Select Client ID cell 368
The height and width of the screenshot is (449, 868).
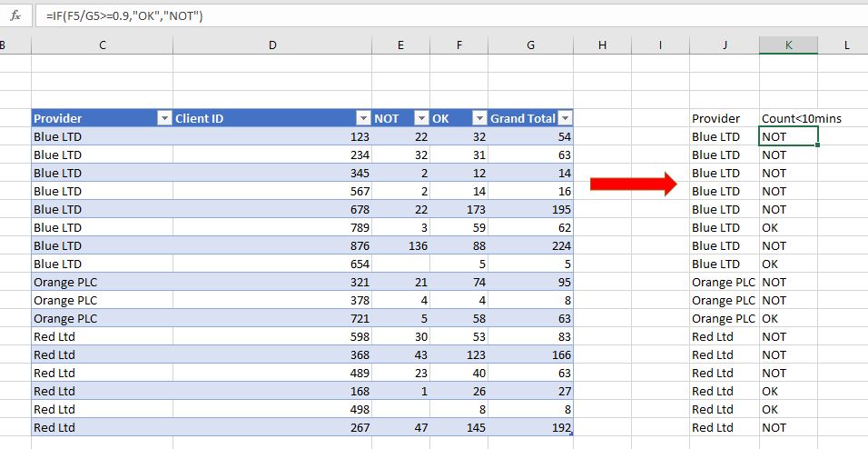(272, 354)
